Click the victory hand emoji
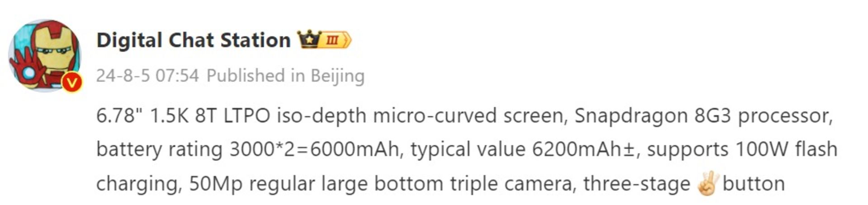The width and height of the screenshot is (868, 205). tap(707, 184)
